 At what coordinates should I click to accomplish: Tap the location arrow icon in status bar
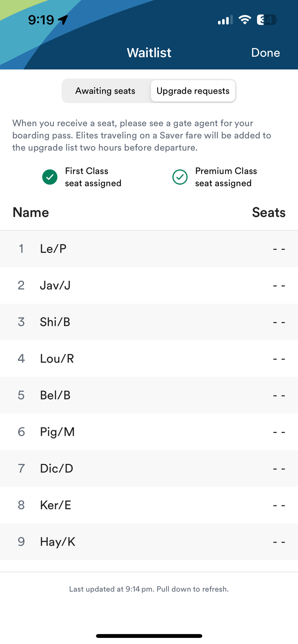coord(63,20)
